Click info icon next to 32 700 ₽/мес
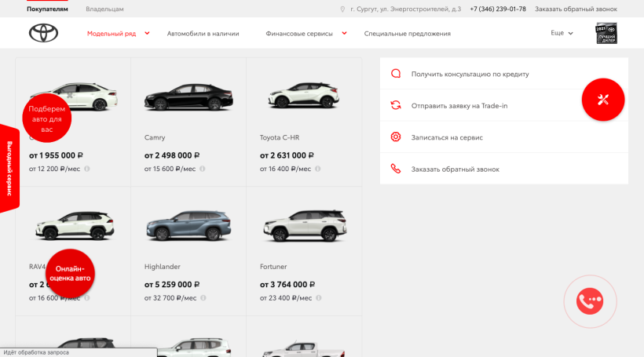The image size is (644, 357). pyautogui.click(x=203, y=298)
